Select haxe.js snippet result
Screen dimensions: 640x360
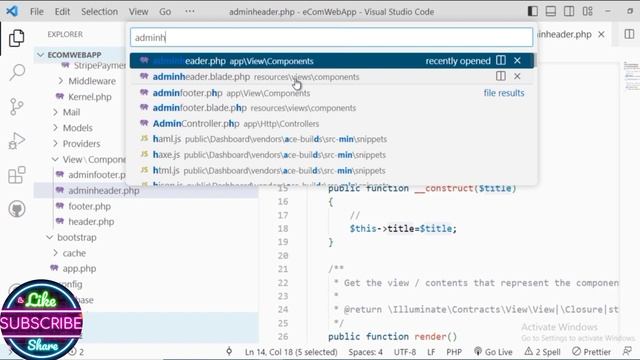point(331,155)
